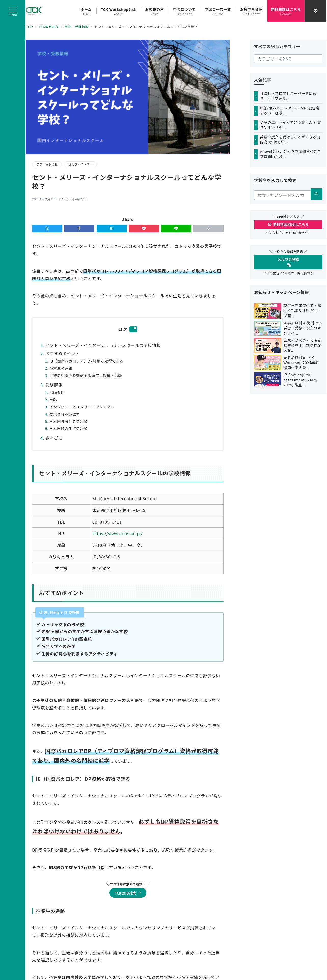Open 料金について menu item
The height and width of the screenshot is (980, 327).
184,11
